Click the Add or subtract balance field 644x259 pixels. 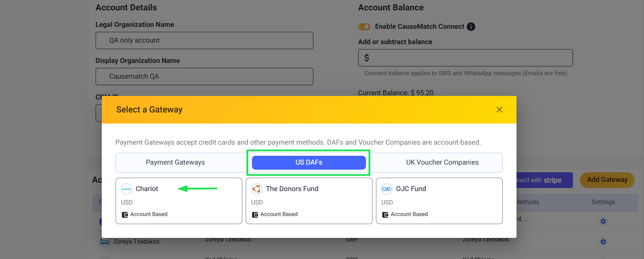click(465, 58)
